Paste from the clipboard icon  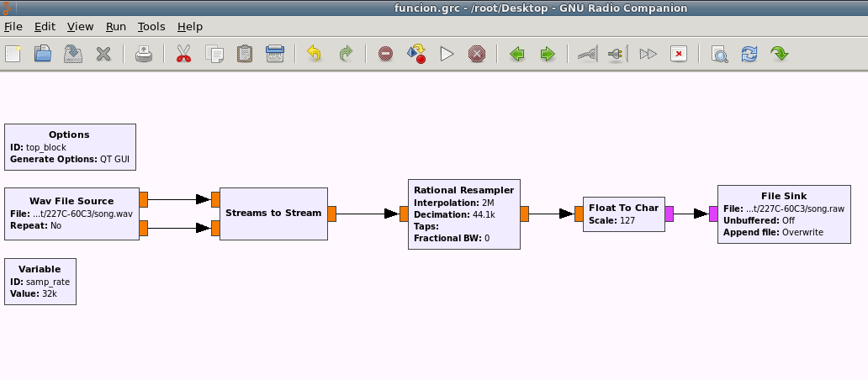coord(245,54)
